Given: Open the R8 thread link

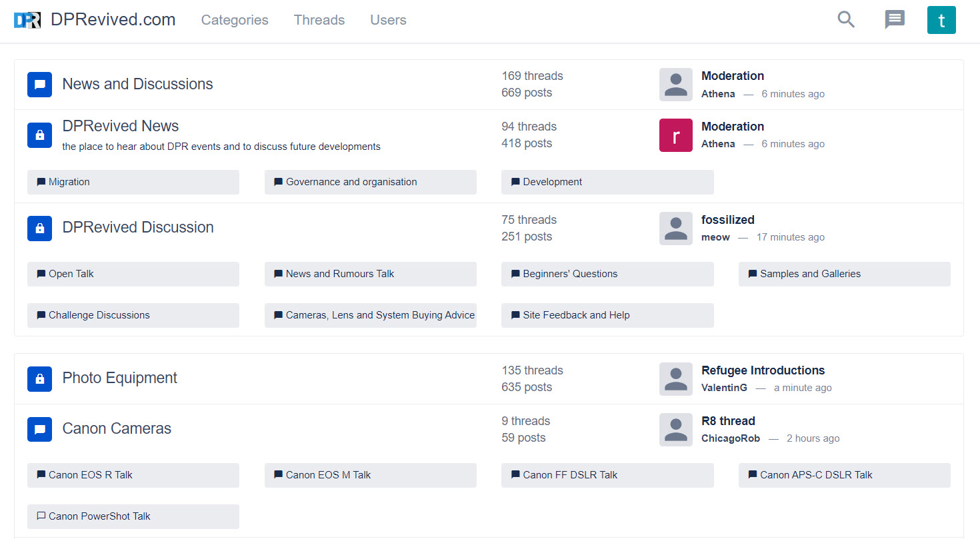Looking at the screenshot, I should tap(728, 421).
